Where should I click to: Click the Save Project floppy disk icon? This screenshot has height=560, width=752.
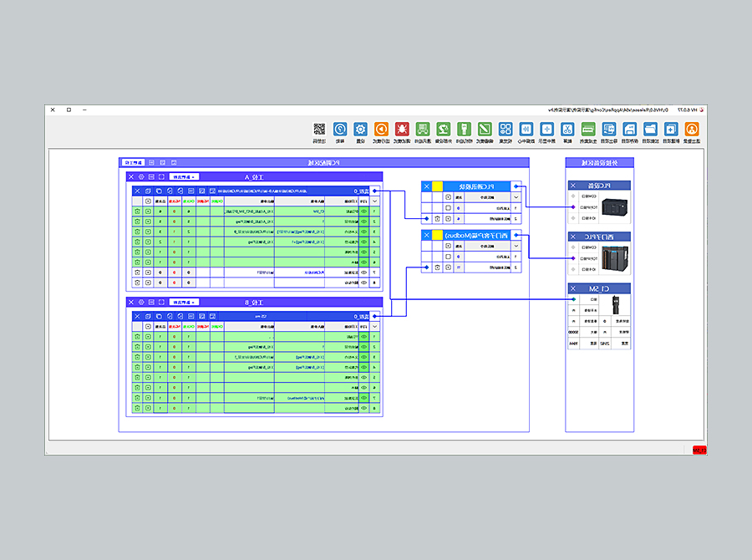click(x=630, y=129)
